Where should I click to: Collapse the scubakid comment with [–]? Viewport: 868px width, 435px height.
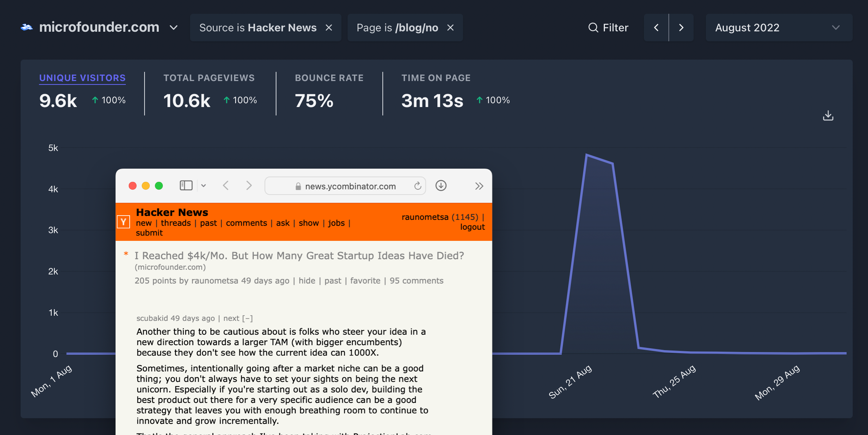coord(247,318)
